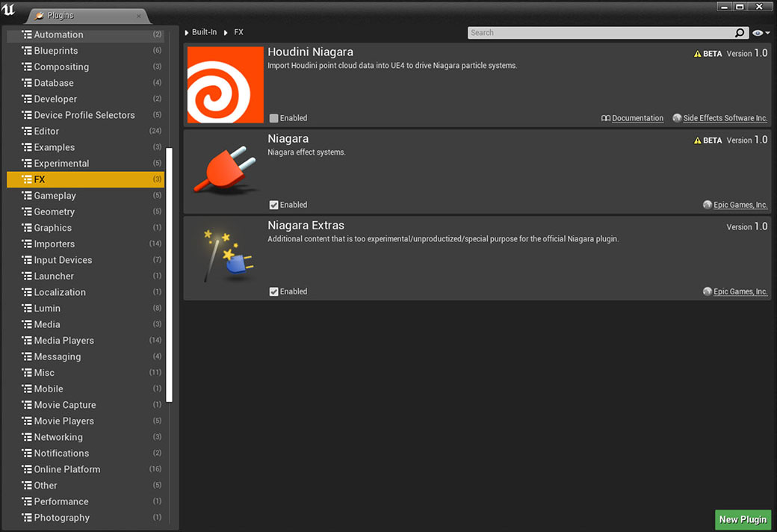Click the FX breadcrumb
This screenshot has height=532, width=777.
point(239,32)
